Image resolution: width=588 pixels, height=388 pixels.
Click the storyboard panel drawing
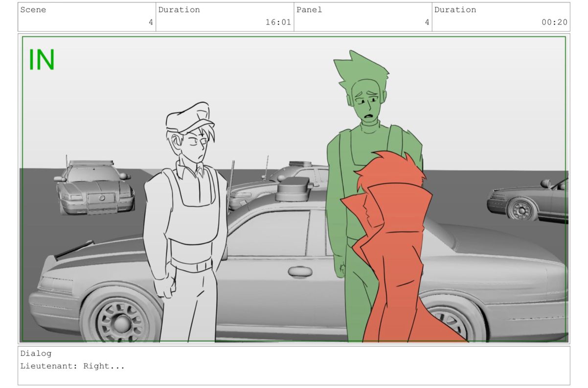[294, 188]
